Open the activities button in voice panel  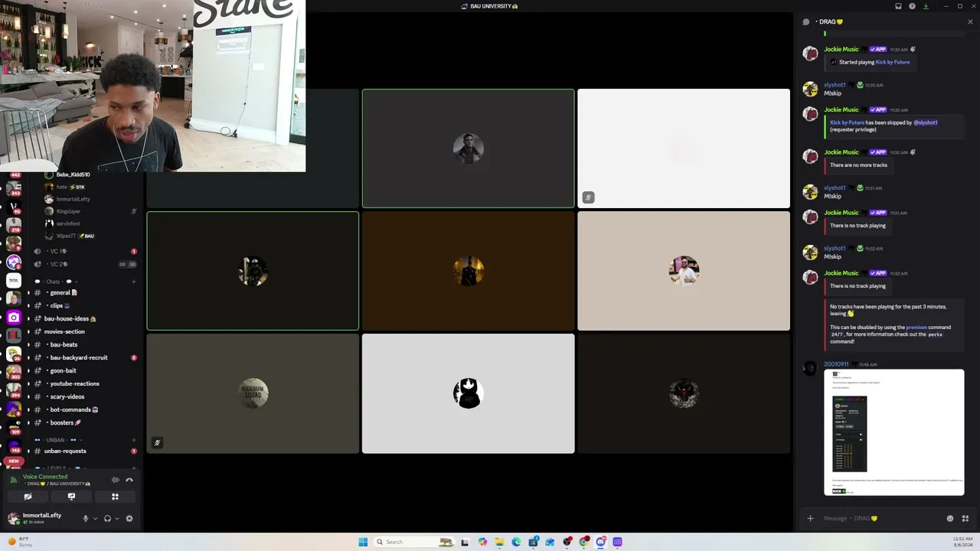pos(115,497)
